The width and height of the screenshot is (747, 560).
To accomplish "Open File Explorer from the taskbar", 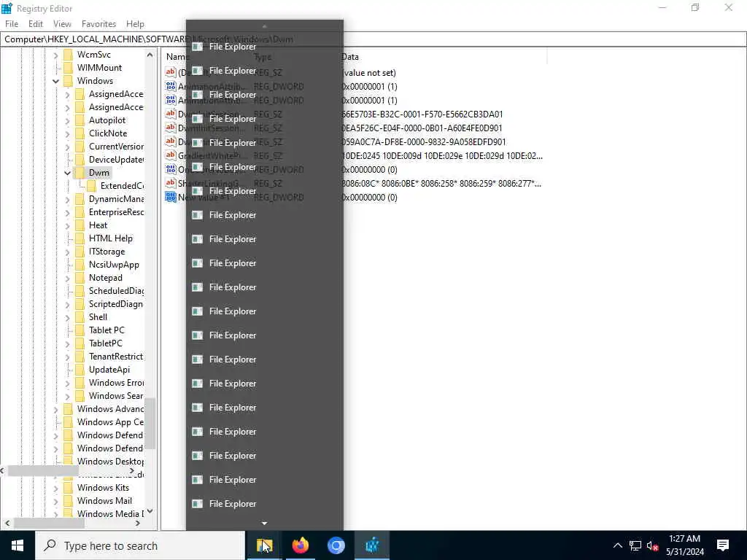I will [264, 545].
